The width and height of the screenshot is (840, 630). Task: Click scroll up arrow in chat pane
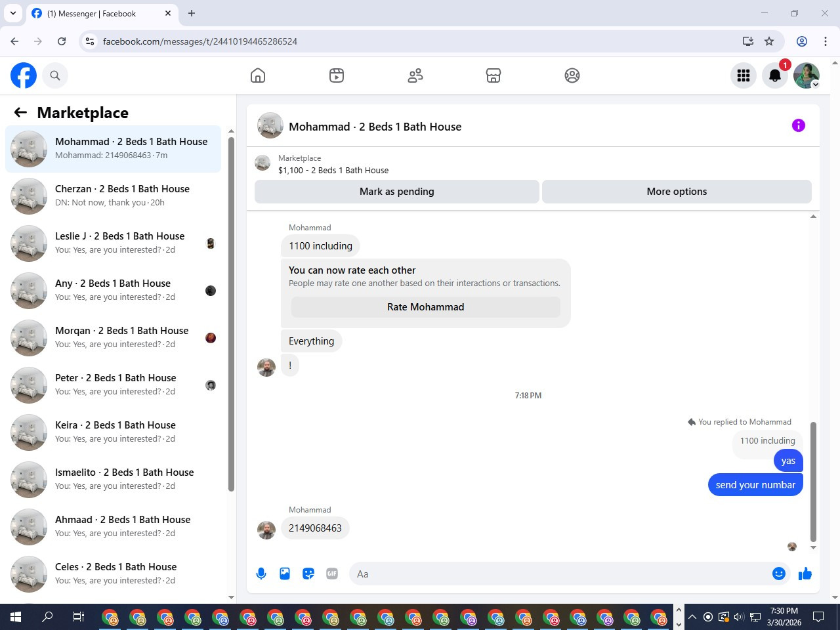click(x=813, y=217)
